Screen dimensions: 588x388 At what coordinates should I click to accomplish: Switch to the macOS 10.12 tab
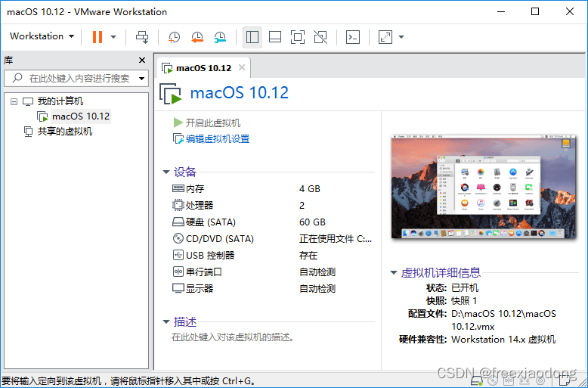203,68
